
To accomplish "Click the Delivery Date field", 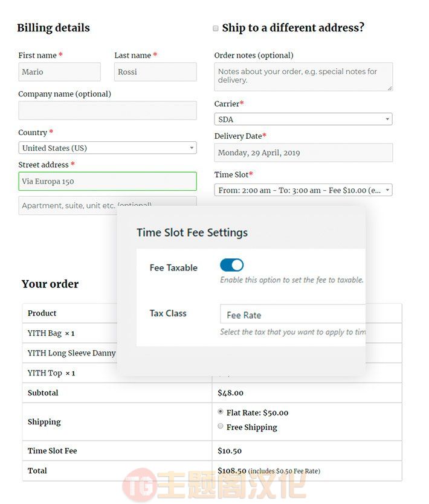I will click(x=303, y=153).
